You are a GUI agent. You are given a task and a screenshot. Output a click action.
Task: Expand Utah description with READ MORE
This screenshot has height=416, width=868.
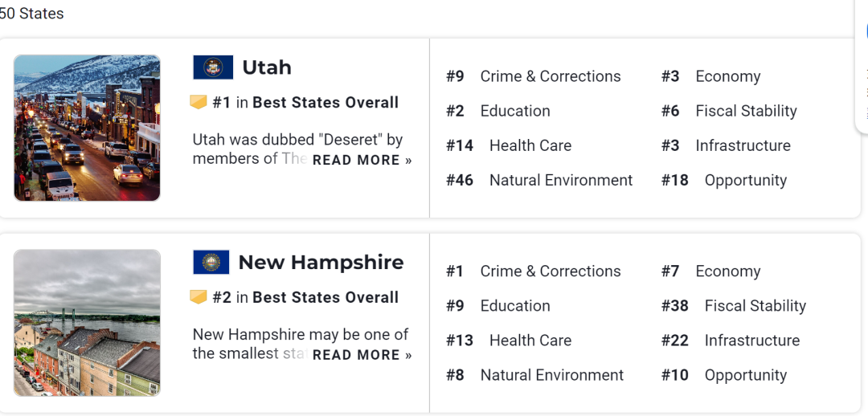click(362, 161)
